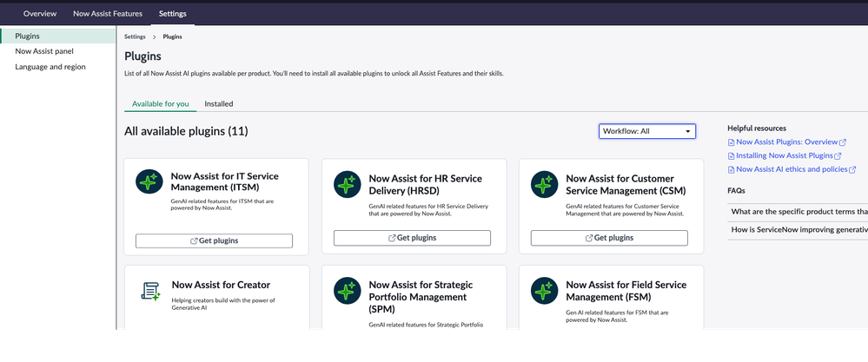This screenshot has height=362, width=868.
Task: Click the Now Assist for HR Service Delivery title
Action: 425,185
